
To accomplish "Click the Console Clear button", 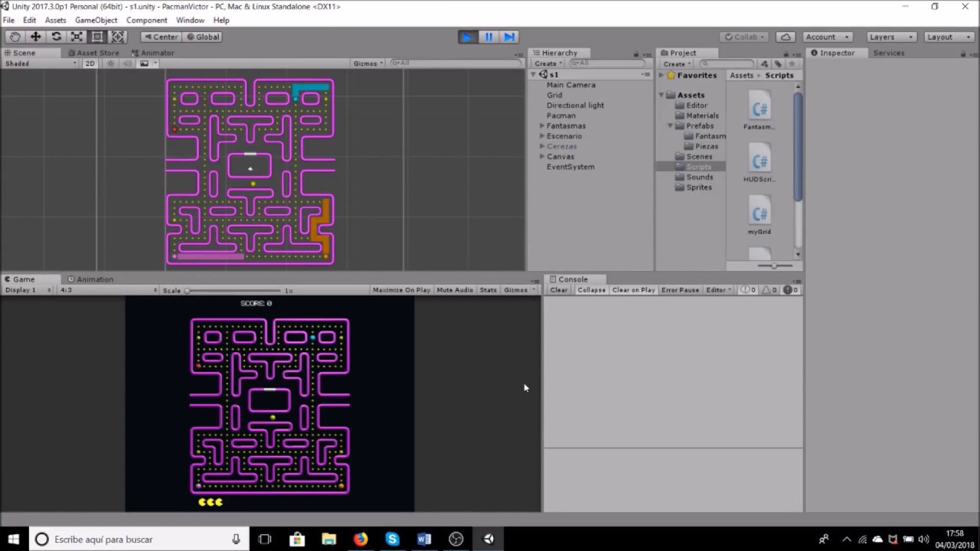I will point(559,290).
